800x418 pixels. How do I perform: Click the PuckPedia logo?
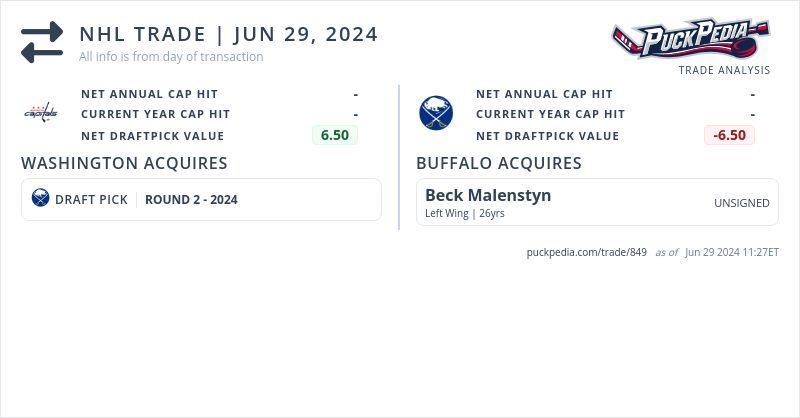click(x=690, y=39)
